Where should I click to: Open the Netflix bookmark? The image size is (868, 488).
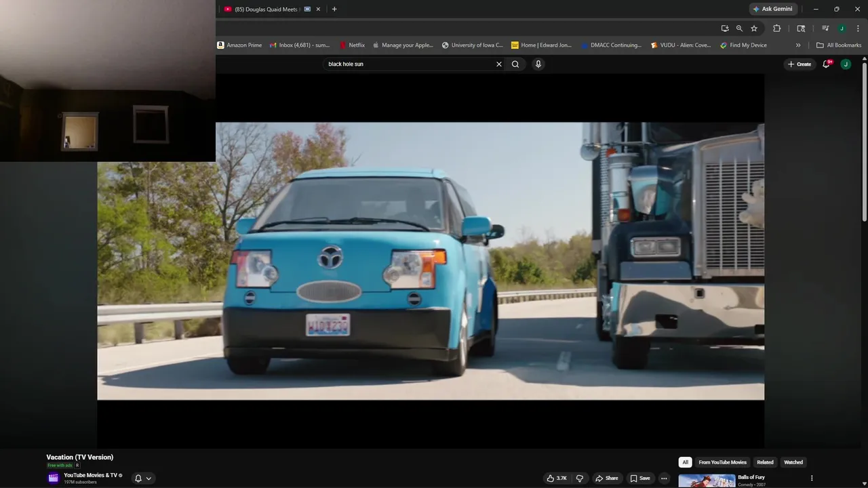352,45
